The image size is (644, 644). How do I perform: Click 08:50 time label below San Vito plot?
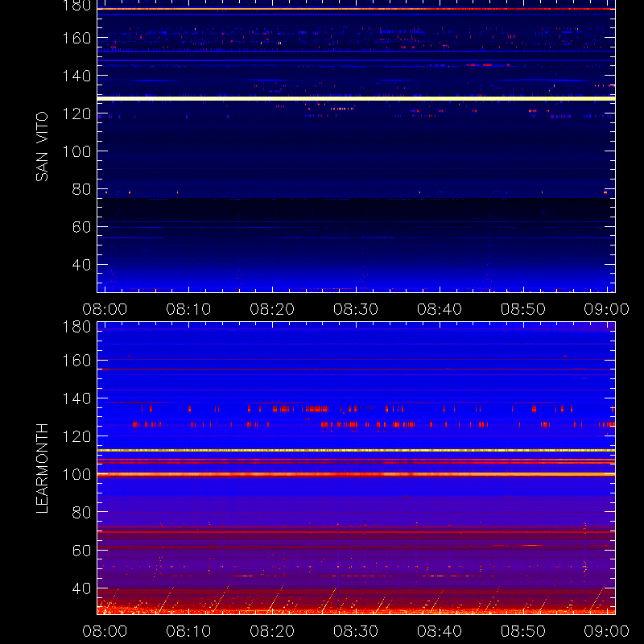click(523, 309)
